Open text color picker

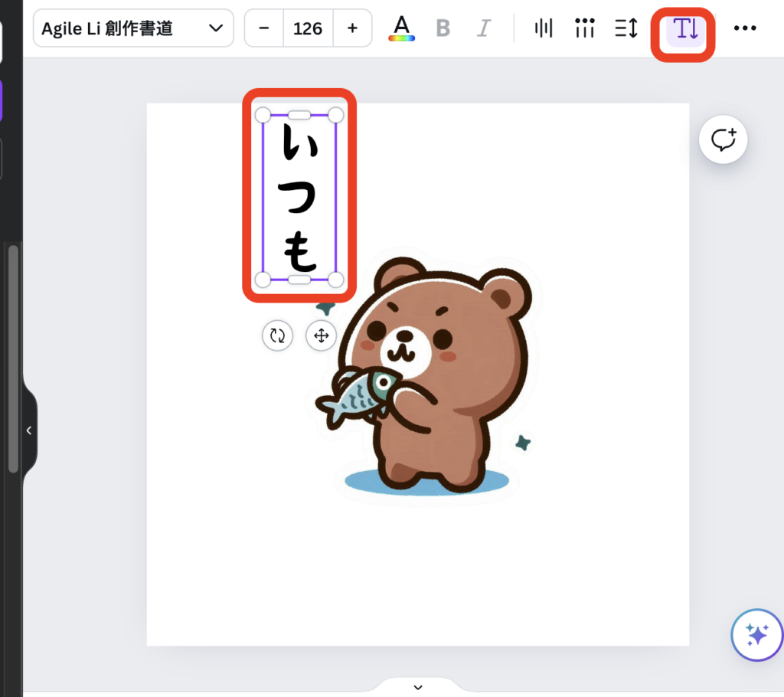pyautogui.click(x=402, y=28)
